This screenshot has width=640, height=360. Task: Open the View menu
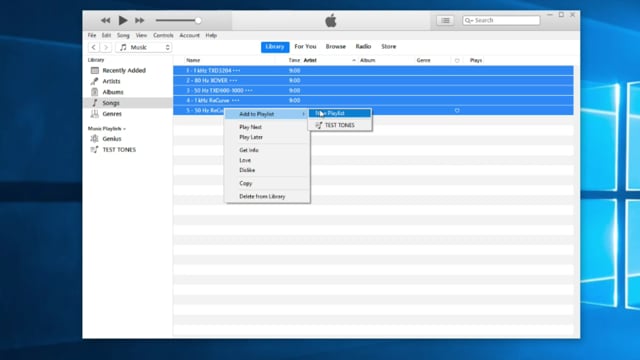pos(141,36)
